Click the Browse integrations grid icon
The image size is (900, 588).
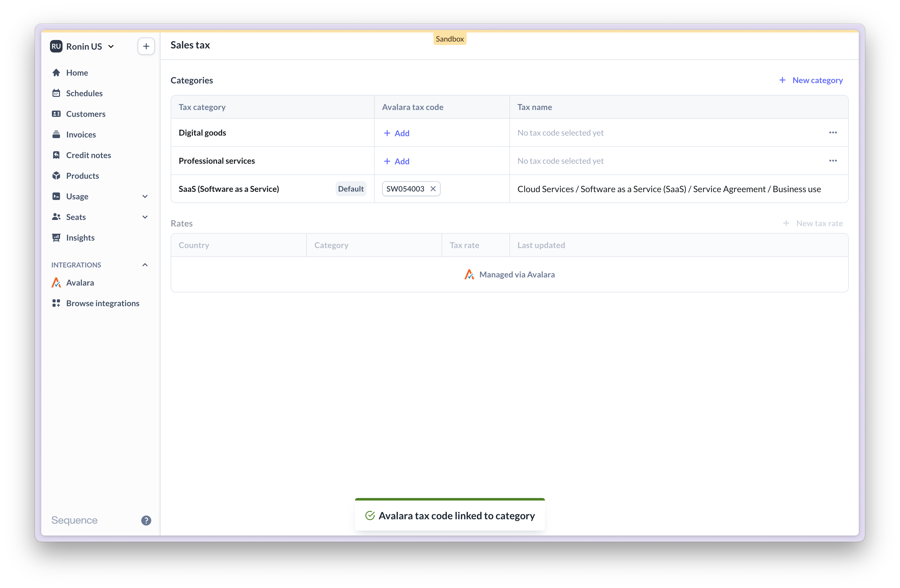[56, 303]
